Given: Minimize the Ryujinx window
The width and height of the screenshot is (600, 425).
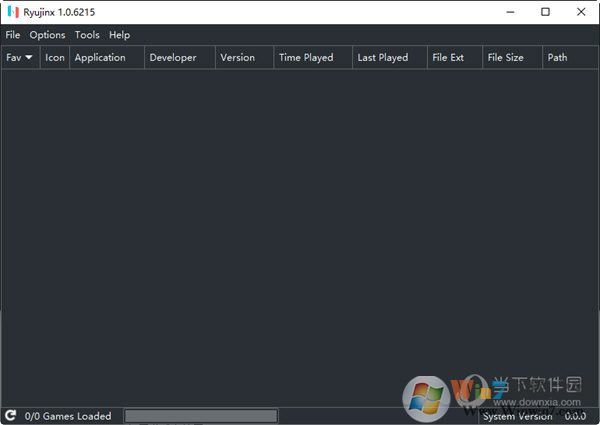Looking at the screenshot, I should pos(510,12).
